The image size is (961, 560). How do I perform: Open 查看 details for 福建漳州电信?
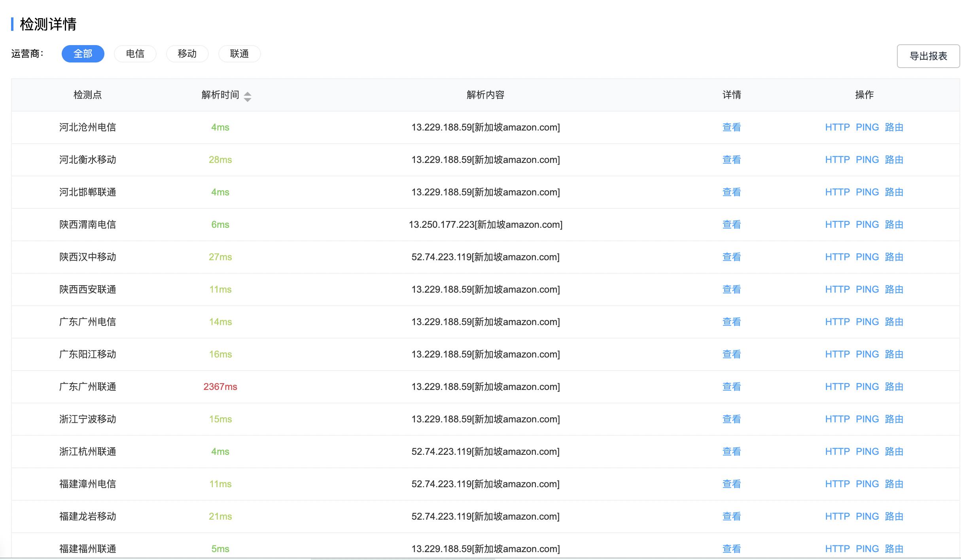click(732, 484)
